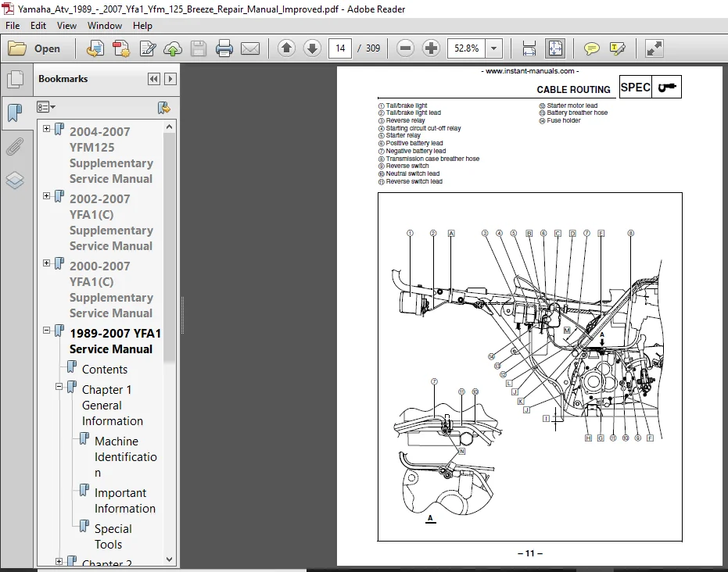Open the Help menu
Viewport: 728px width, 572px height.
point(142,26)
